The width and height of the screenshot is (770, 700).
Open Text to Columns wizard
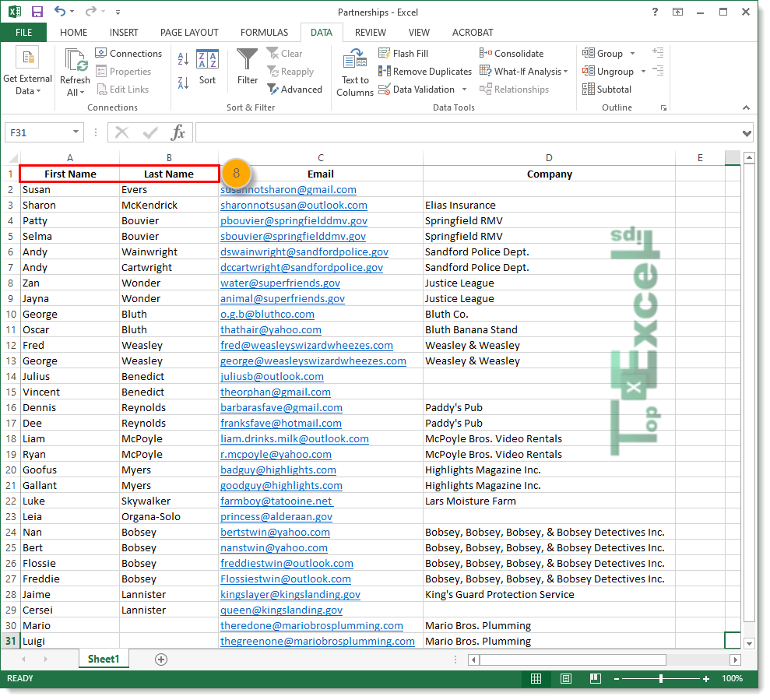355,72
